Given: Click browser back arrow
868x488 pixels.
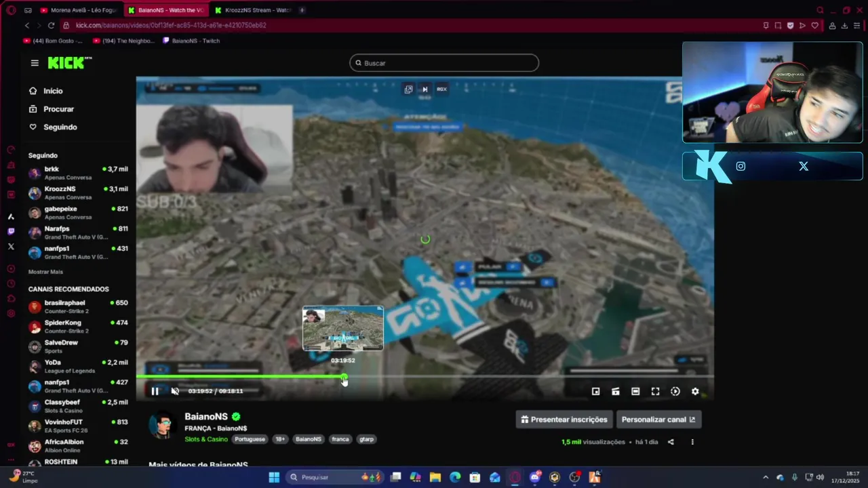Looking at the screenshot, I should coord(27,25).
